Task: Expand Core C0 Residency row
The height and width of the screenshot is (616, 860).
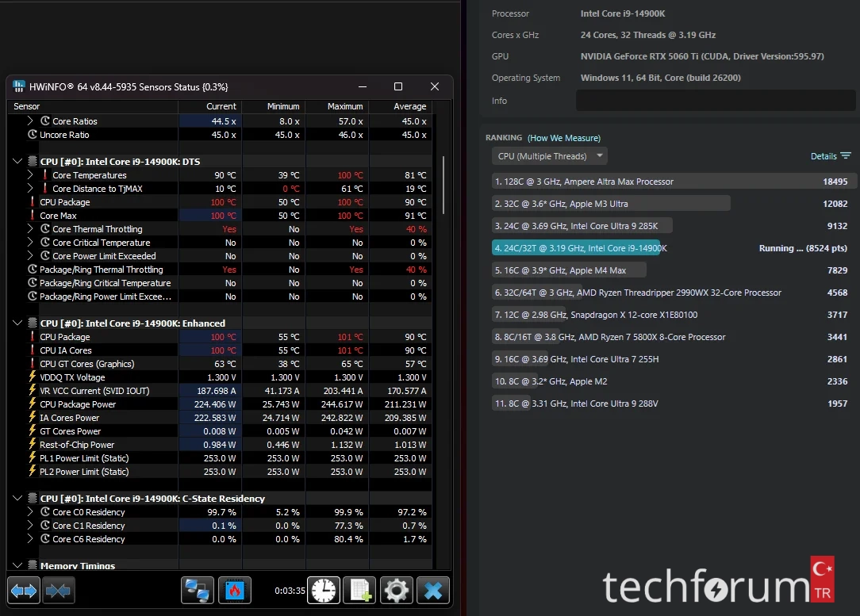Action: [30, 512]
